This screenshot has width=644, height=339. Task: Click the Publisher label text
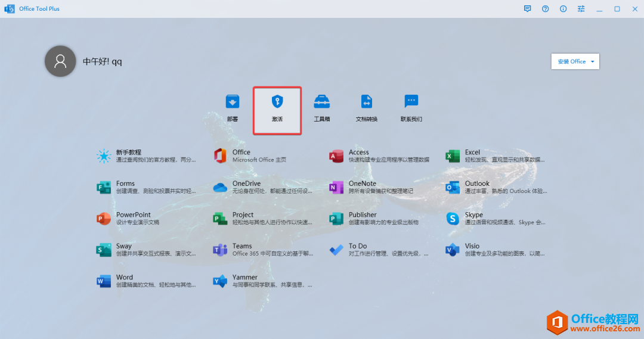tap(363, 214)
